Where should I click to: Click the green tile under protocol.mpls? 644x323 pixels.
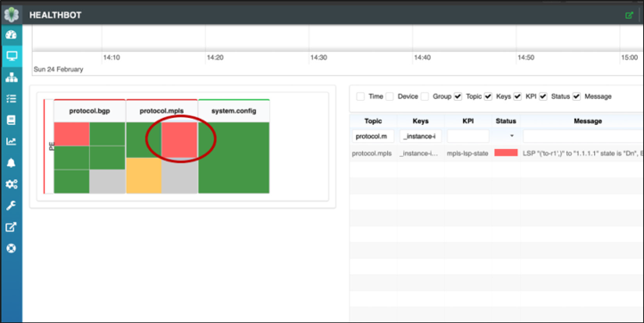(x=144, y=140)
